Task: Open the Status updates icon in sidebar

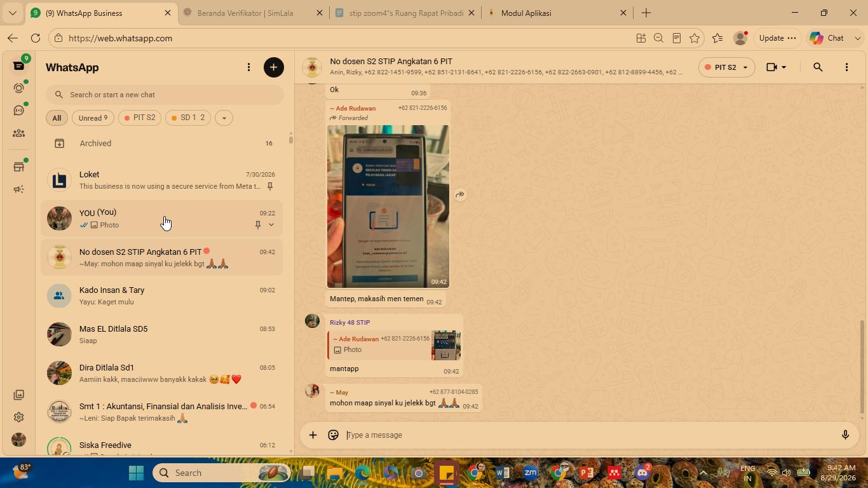Action: (19, 88)
